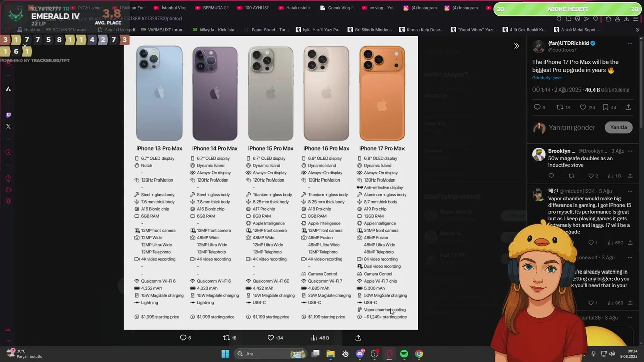Open X icon in Opera sidebar

point(8,126)
